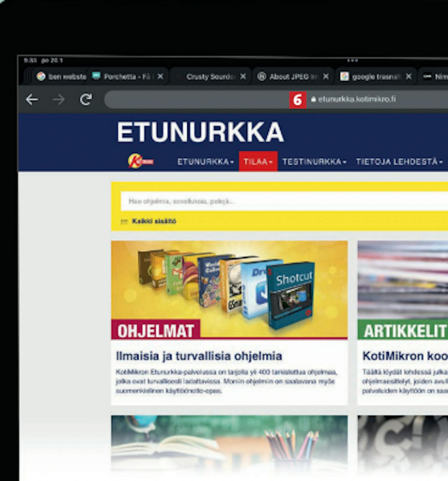Click the ARTIKKELIT category label
448x481 pixels.
coord(403,330)
